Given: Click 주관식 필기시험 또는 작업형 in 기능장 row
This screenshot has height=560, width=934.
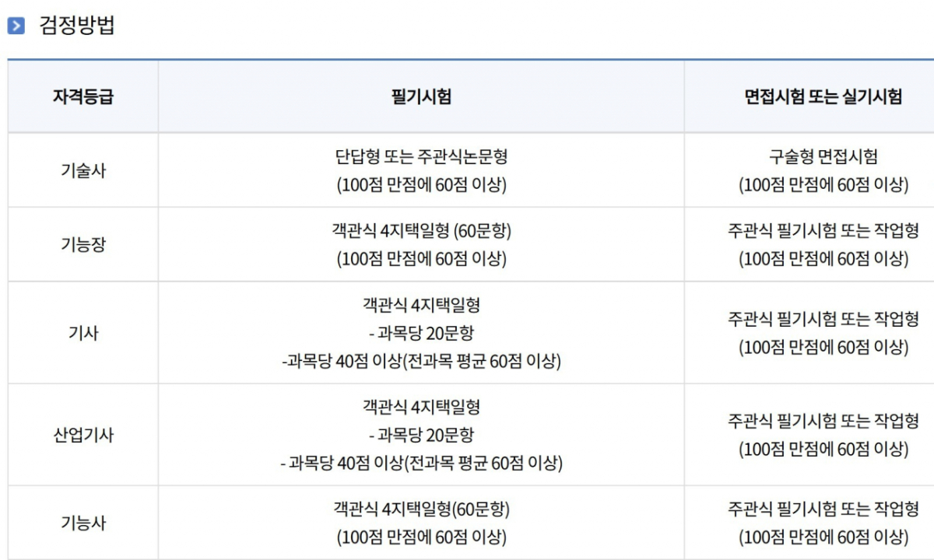Looking at the screenshot, I should [823, 231].
